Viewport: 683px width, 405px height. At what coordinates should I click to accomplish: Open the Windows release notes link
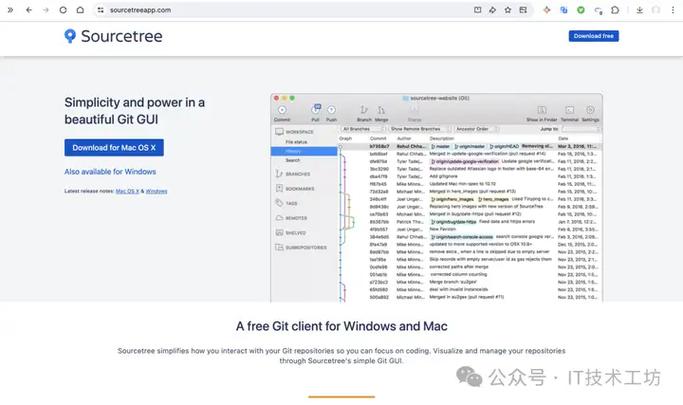point(156,191)
